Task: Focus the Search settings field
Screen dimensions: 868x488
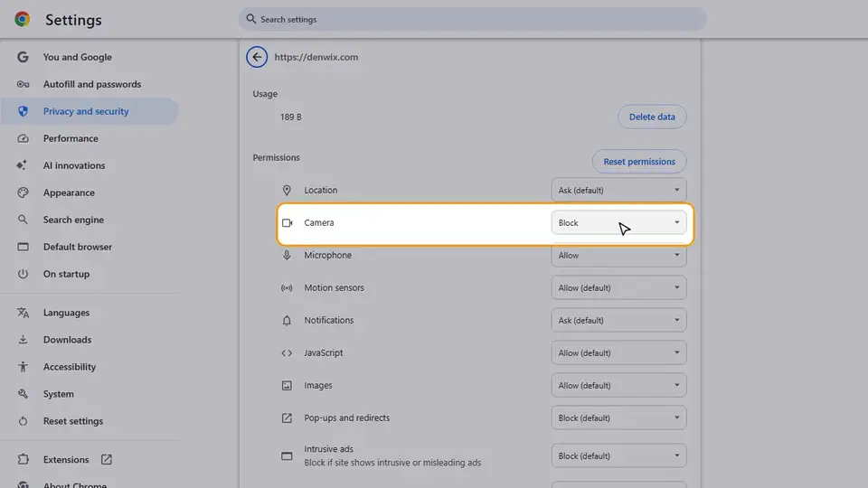Action: pos(472,19)
